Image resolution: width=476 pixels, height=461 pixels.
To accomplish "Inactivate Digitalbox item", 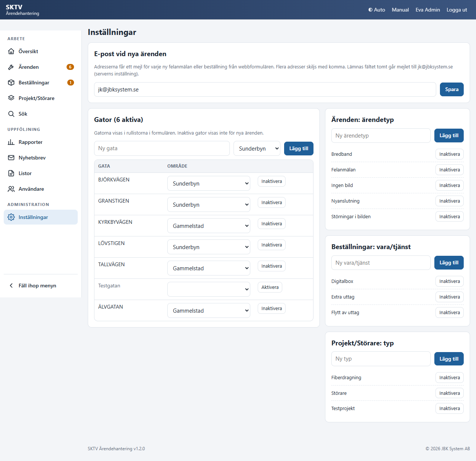I will tap(450, 281).
